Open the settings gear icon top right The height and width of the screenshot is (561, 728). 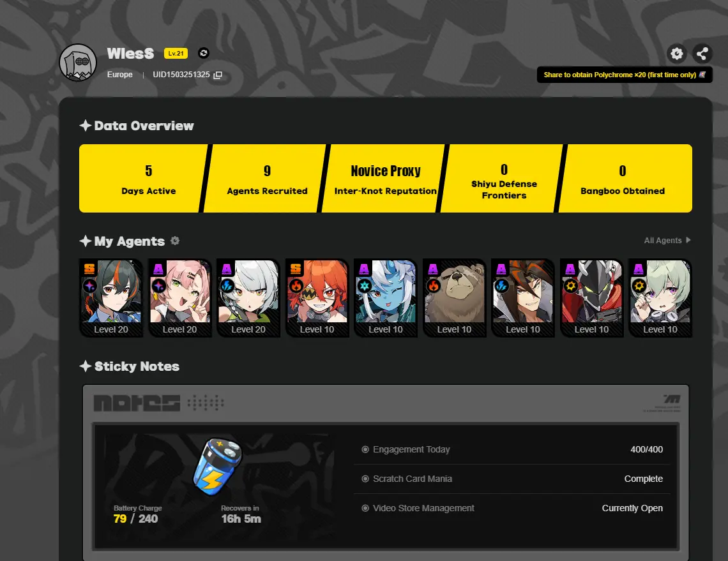[676, 54]
